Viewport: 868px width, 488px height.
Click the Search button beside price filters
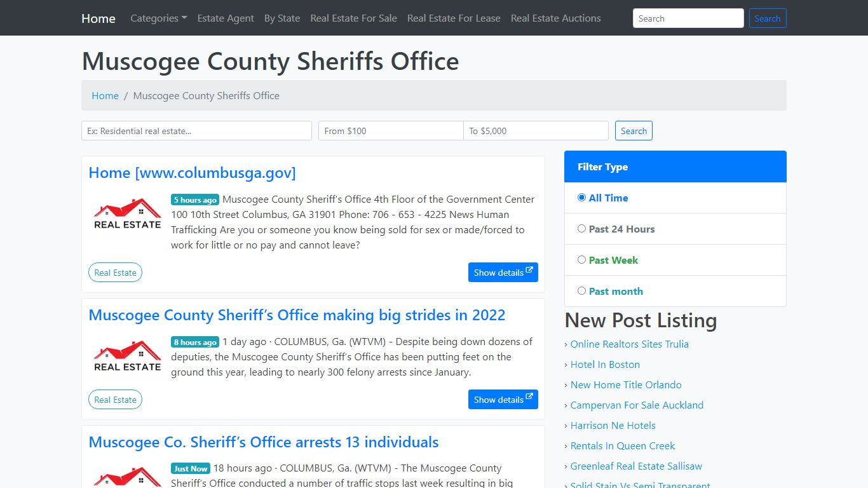[634, 131]
